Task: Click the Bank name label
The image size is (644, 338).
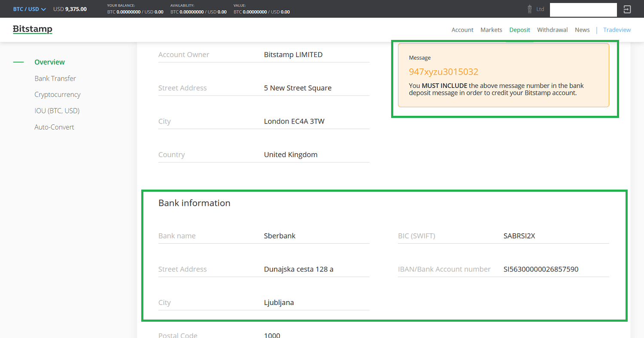Action: (x=177, y=236)
